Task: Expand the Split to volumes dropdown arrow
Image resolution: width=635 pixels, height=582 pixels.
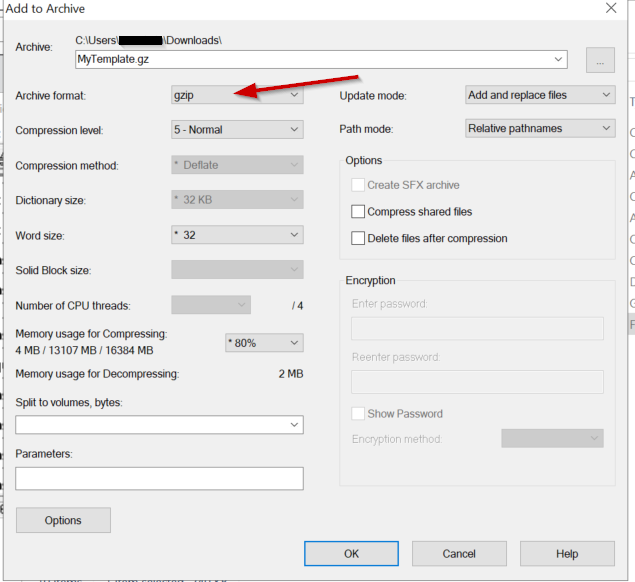Action: [294, 425]
